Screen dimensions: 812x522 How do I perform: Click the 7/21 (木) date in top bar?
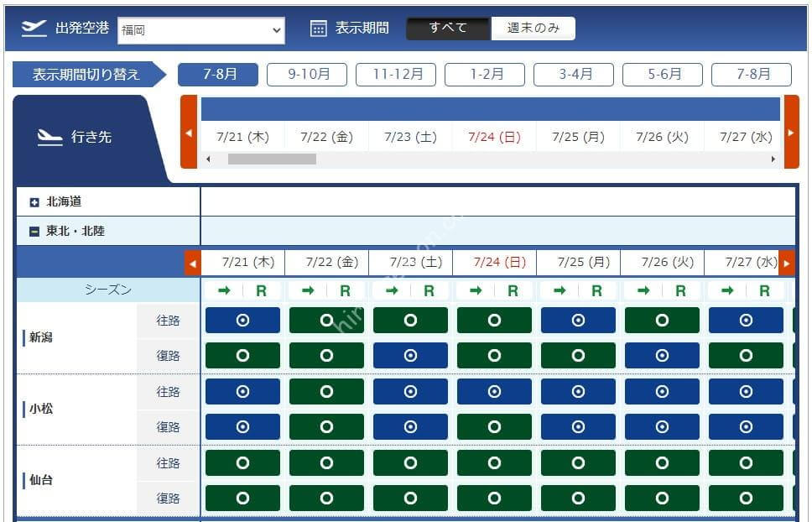243,138
